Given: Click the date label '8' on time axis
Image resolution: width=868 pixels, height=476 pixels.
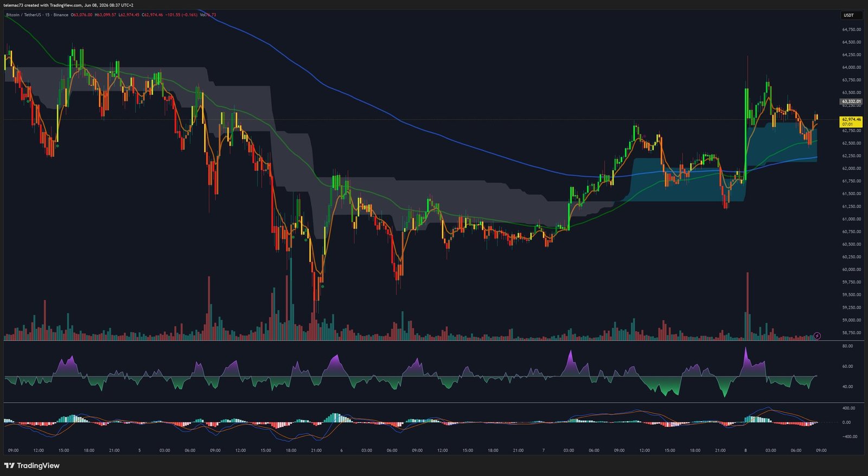Looking at the screenshot, I should (x=745, y=450).
